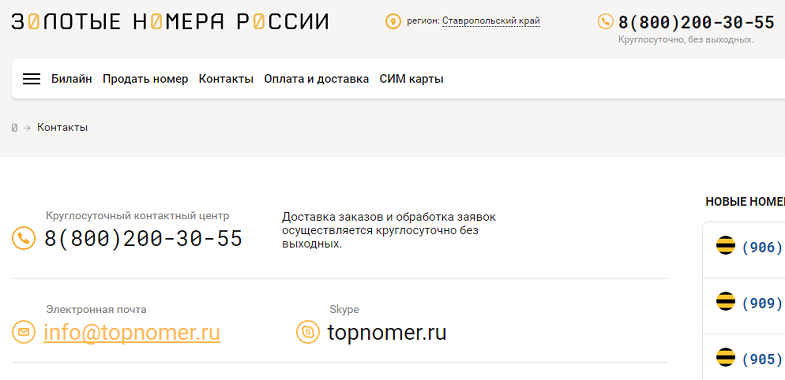Click header phone number 8(800)200-30-55
The height and width of the screenshot is (380, 785).
696,22
